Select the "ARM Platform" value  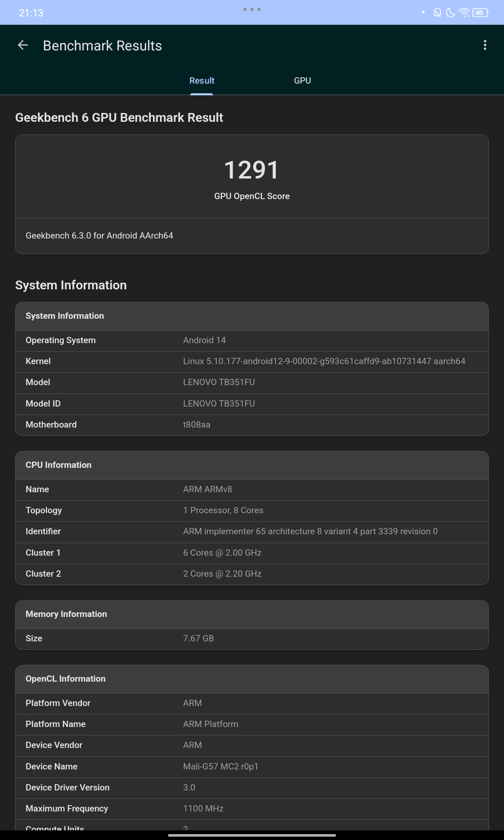pyautogui.click(x=210, y=724)
